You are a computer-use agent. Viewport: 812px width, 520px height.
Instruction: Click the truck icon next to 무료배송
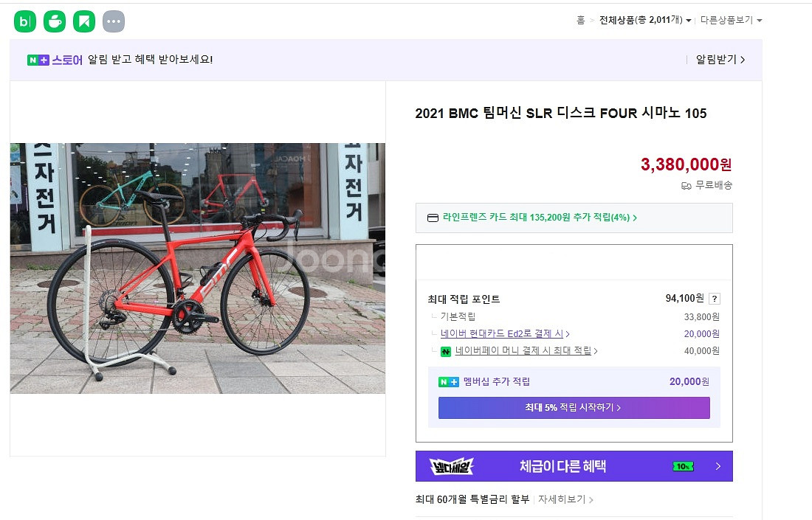click(x=687, y=186)
